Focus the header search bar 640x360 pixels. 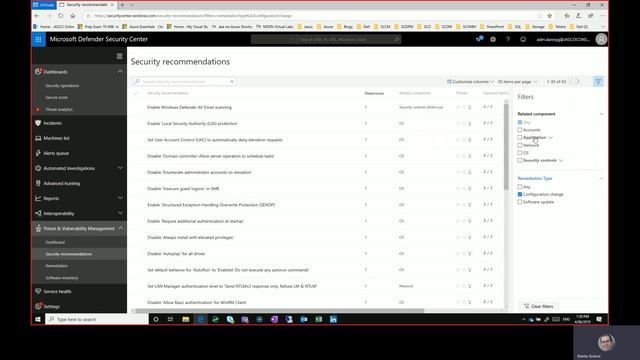click(326, 39)
